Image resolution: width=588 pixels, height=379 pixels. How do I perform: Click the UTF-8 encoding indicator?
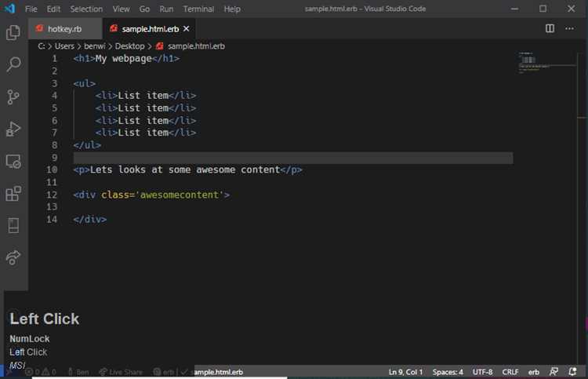point(482,372)
